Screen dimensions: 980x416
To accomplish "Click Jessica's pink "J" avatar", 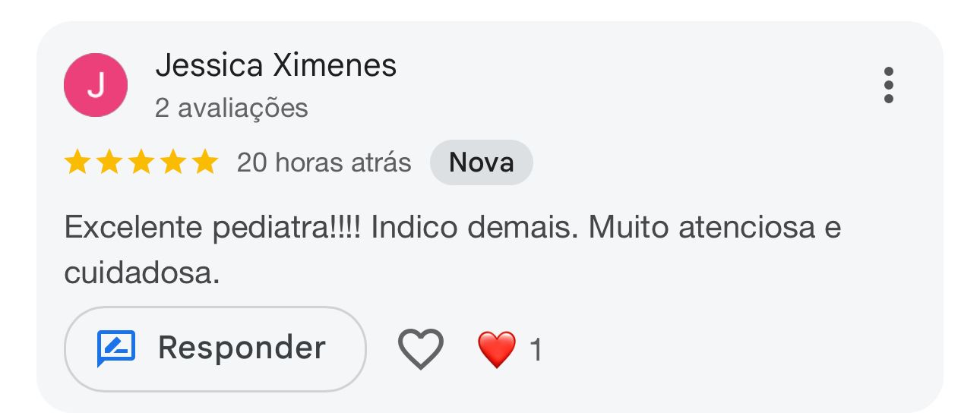I will tap(96, 85).
